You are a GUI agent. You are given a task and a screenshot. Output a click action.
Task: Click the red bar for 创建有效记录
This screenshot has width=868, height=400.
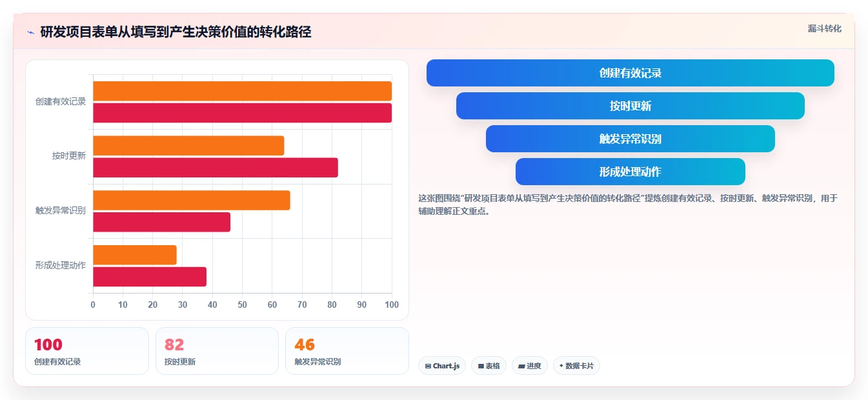[x=242, y=113]
